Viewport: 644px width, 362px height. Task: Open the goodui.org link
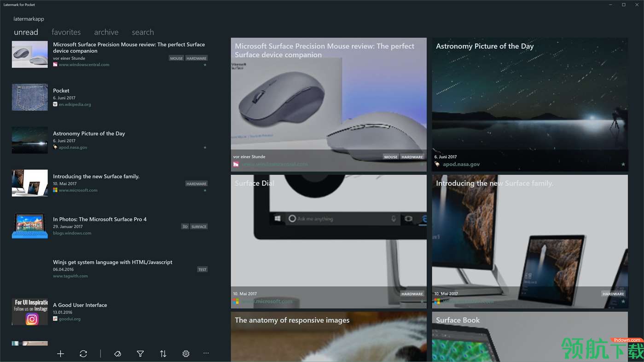(x=70, y=319)
